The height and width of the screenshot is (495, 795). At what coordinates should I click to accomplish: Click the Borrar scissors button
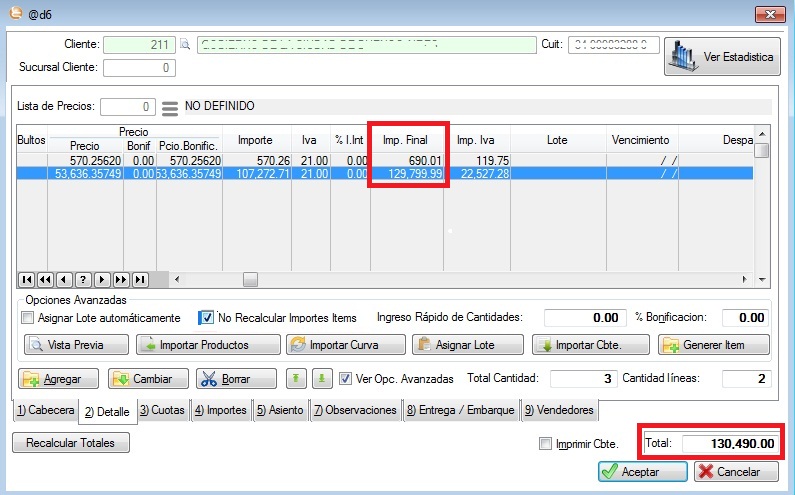pos(236,379)
